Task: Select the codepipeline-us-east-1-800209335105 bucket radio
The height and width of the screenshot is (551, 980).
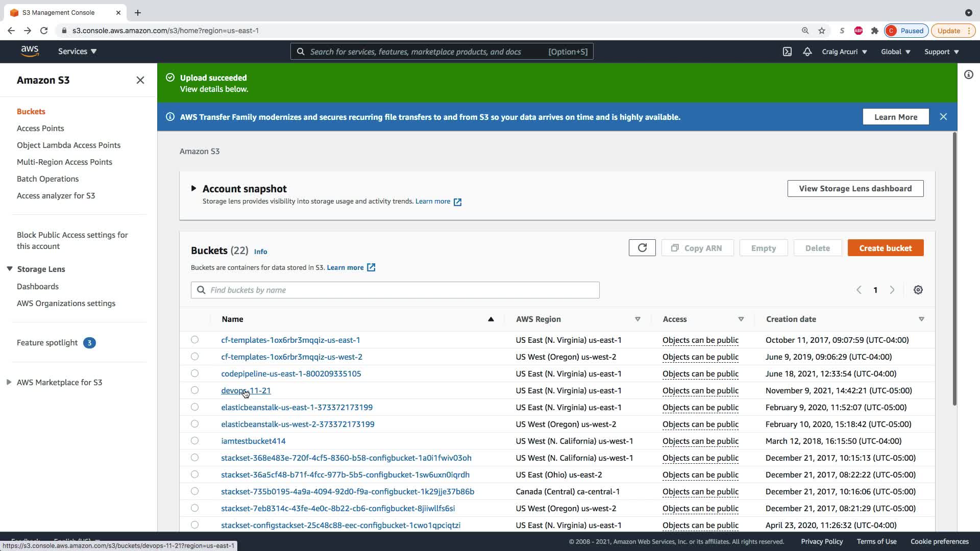Action: pos(194,373)
